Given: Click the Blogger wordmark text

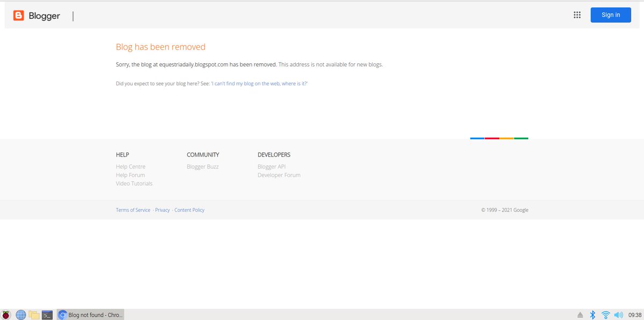Looking at the screenshot, I should 45,16.
